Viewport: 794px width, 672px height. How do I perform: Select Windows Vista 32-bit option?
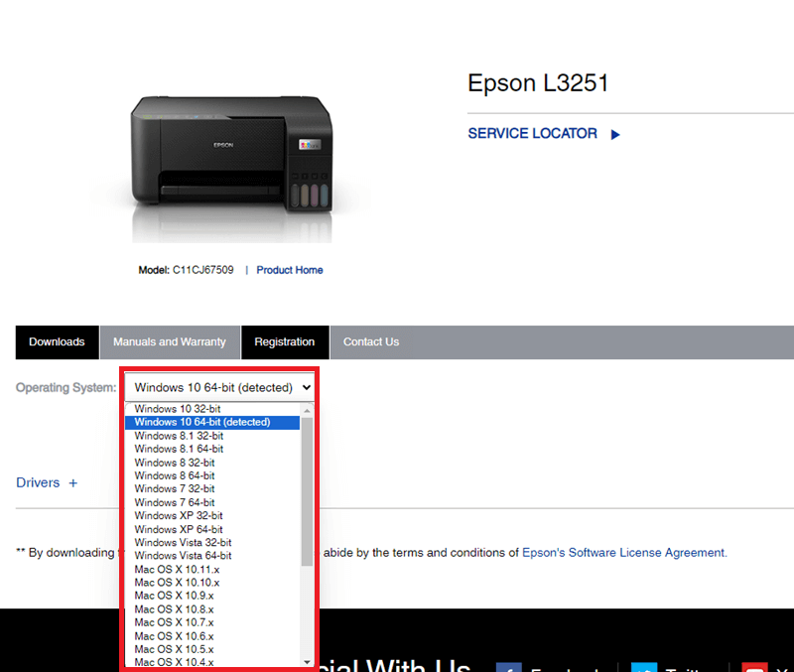click(x=212, y=542)
